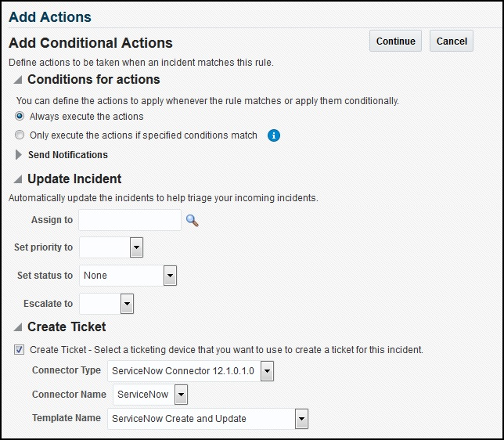Open the Connector Name dropdown arrow
The width and height of the screenshot is (504, 440).
181,395
